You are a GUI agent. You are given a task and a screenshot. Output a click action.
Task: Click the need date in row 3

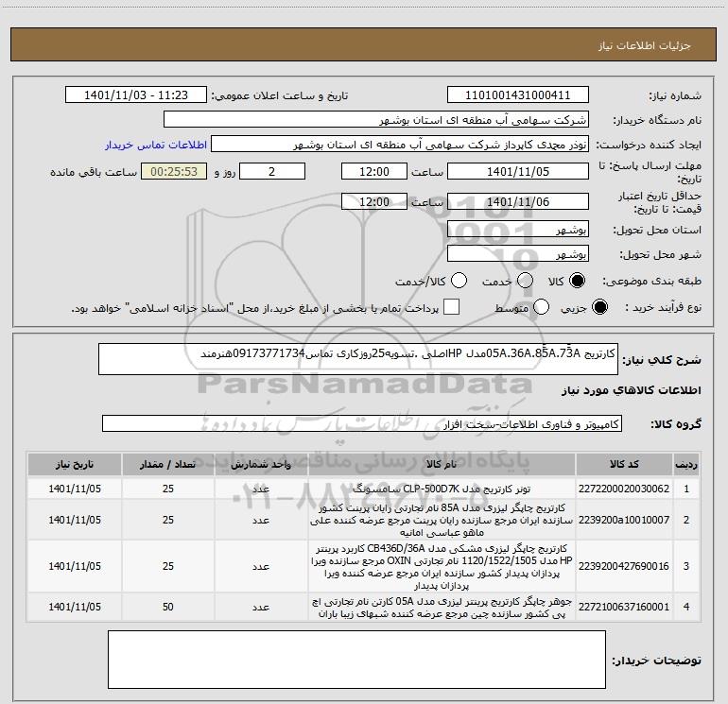tap(75, 566)
